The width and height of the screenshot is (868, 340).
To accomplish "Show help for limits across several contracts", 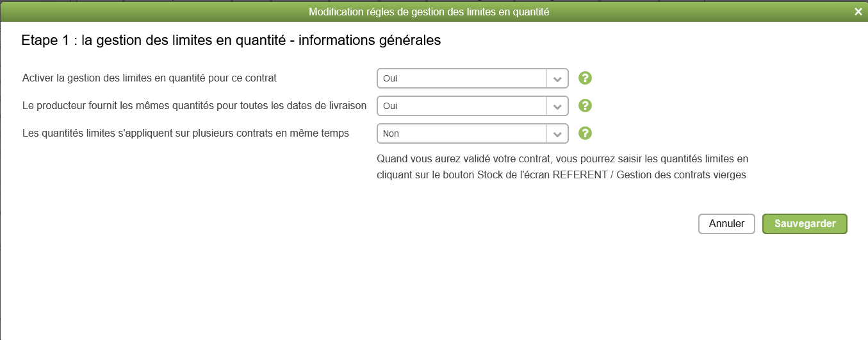I will [585, 133].
